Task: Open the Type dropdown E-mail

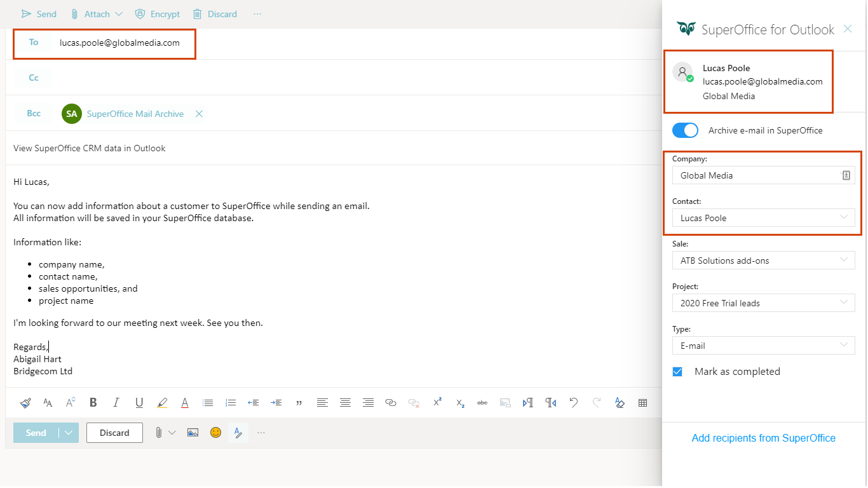Action: tap(763, 346)
